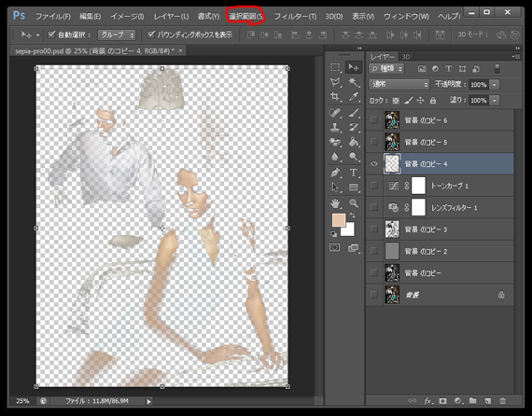
Task: Filter layers by pixel type
Action: pos(422,69)
